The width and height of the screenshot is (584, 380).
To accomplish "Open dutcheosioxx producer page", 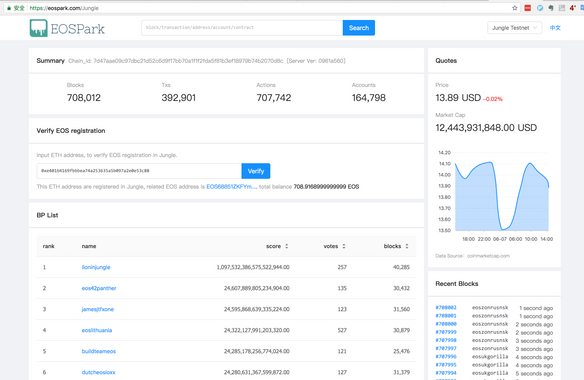I will click(x=98, y=372).
